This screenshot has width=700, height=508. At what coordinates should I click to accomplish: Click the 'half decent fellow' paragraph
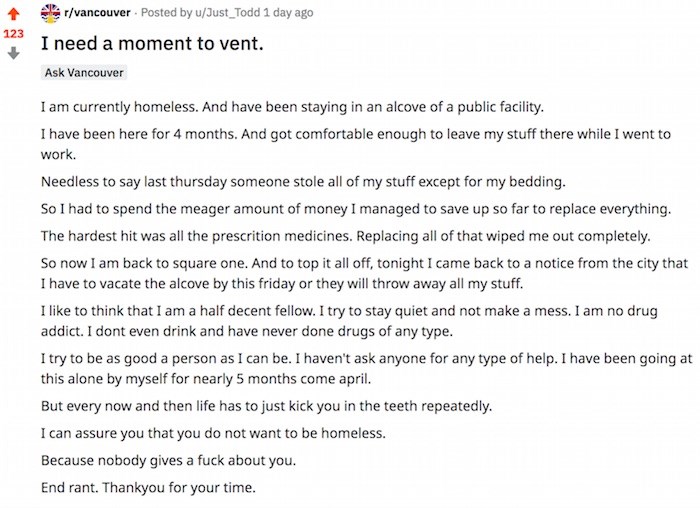(349, 321)
